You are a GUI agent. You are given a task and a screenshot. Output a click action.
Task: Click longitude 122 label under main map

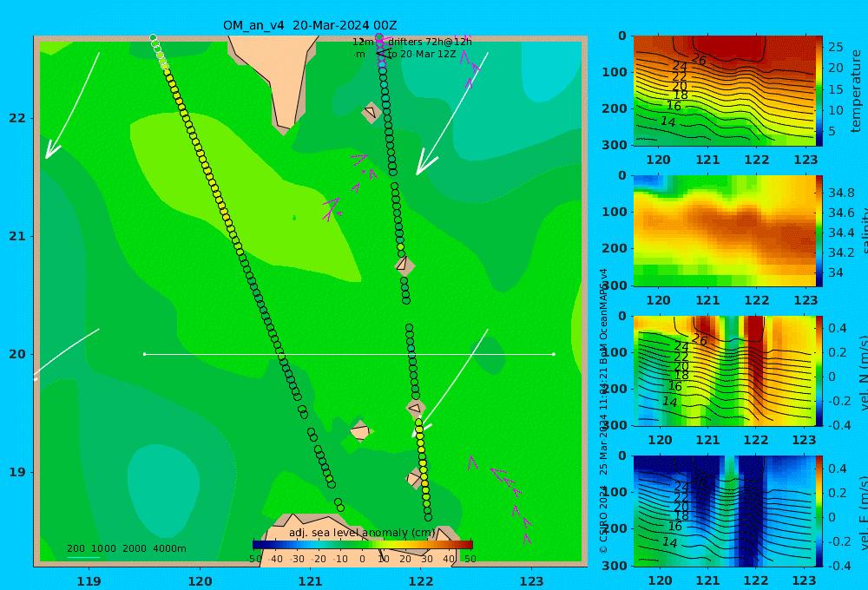pyautogui.click(x=421, y=581)
